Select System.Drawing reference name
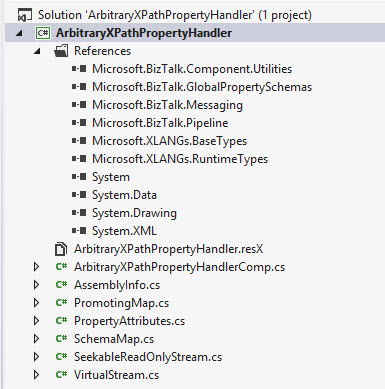Viewport: 385px width, 389px height. coord(134,213)
